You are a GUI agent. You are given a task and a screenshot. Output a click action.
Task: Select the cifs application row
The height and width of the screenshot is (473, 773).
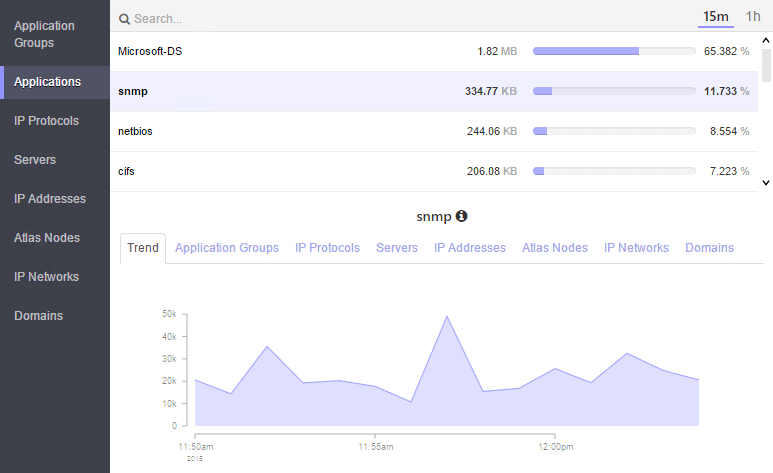[x=434, y=171]
